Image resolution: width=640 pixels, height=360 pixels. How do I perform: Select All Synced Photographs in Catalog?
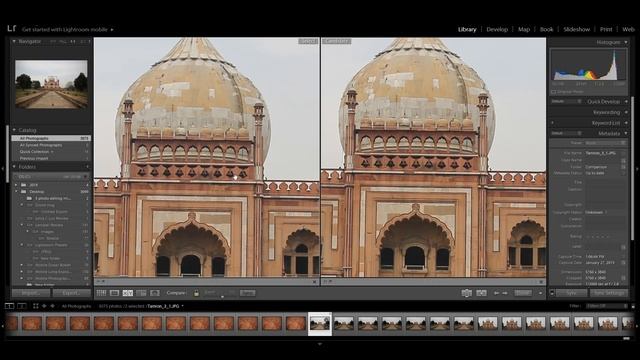pos(51,145)
